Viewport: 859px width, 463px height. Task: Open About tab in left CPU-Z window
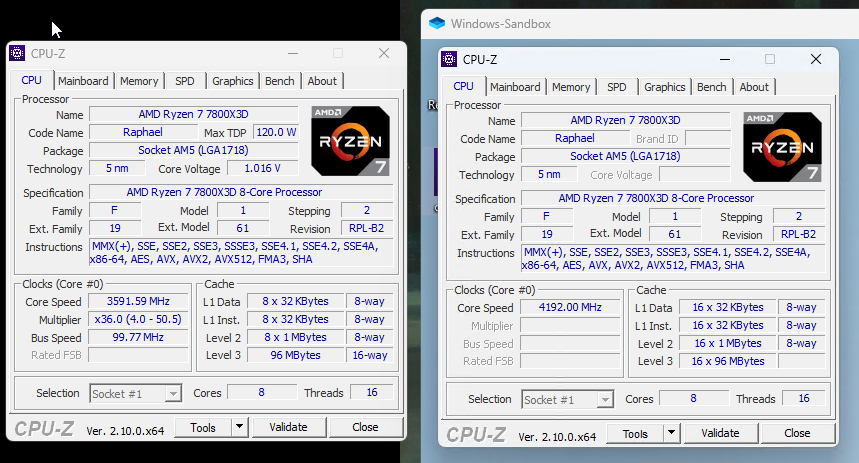322,81
